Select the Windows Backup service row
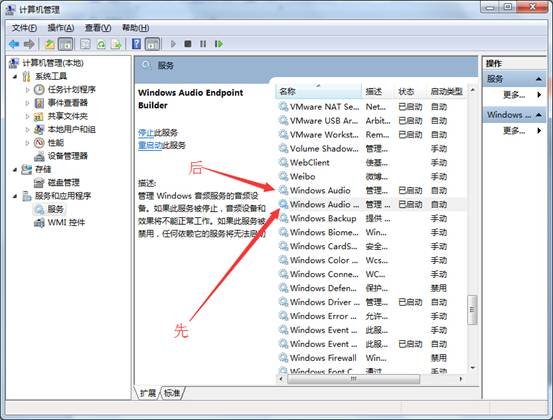The width and height of the screenshot is (553, 420). pyautogui.click(x=371, y=218)
